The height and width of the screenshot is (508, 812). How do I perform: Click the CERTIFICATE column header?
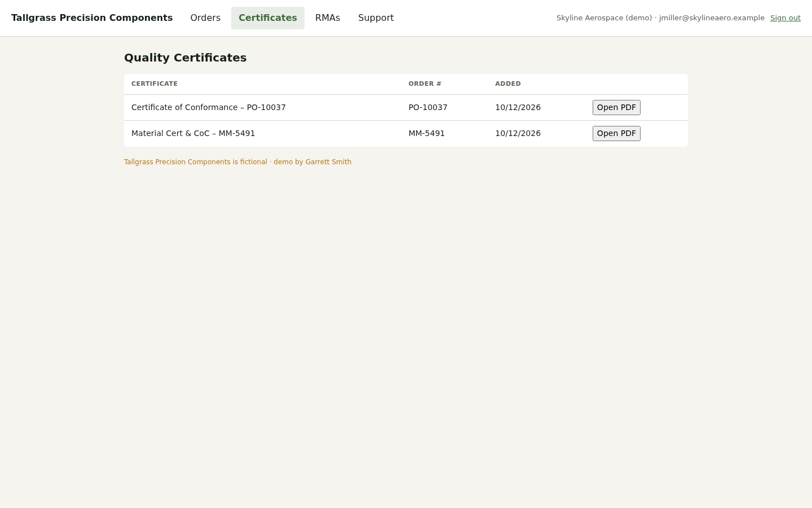pyautogui.click(x=155, y=84)
